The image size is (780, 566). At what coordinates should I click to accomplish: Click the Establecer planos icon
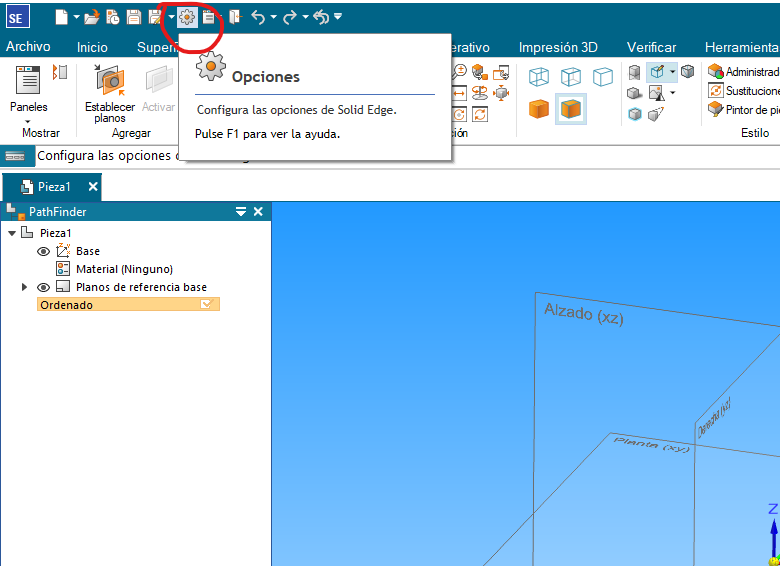coord(109,81)
